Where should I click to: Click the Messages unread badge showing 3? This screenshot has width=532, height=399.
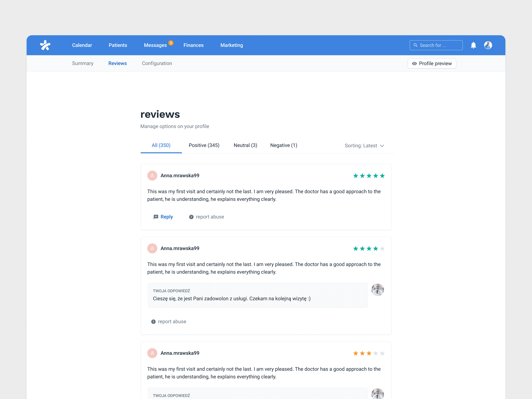(x=171, y=43)
